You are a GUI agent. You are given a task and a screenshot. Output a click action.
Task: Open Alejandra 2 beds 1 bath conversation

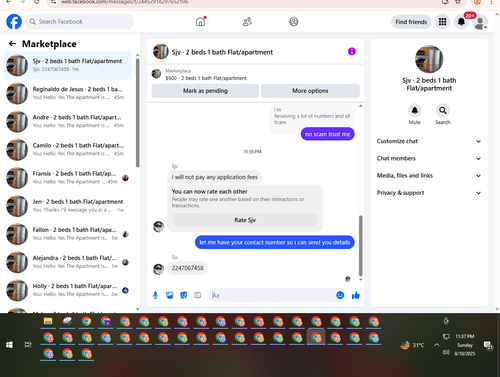(67, 262)
